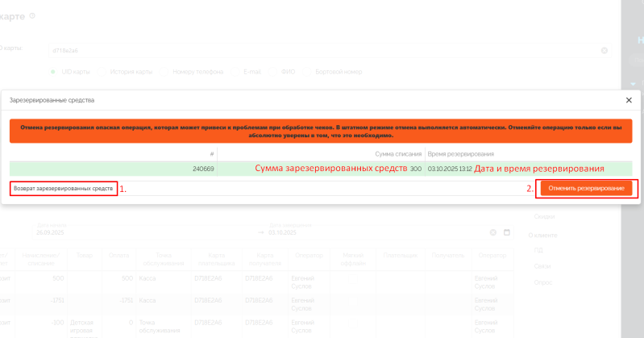
Task: Click Возврат зарезервированных средств label
Action: [x=63, y=188]
